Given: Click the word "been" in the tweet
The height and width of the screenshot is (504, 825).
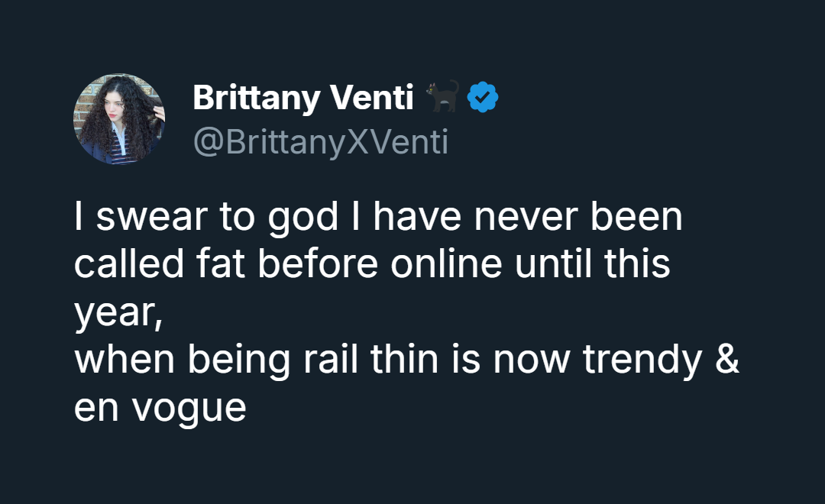Looking at the screenshot, I should pyautogui.click(x=636, y=218).
